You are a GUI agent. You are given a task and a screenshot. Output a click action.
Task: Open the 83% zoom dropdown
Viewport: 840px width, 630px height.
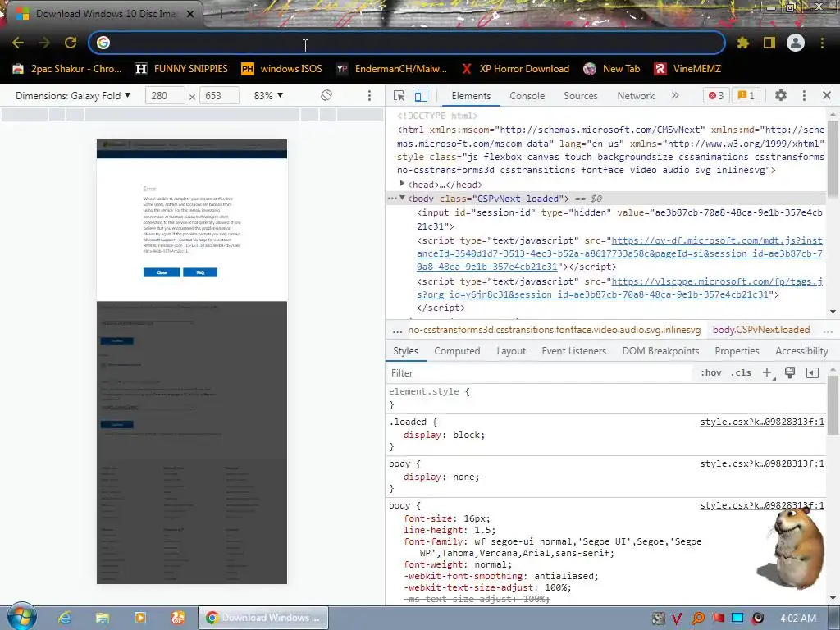pyautogui.click(x=268, y=96)
